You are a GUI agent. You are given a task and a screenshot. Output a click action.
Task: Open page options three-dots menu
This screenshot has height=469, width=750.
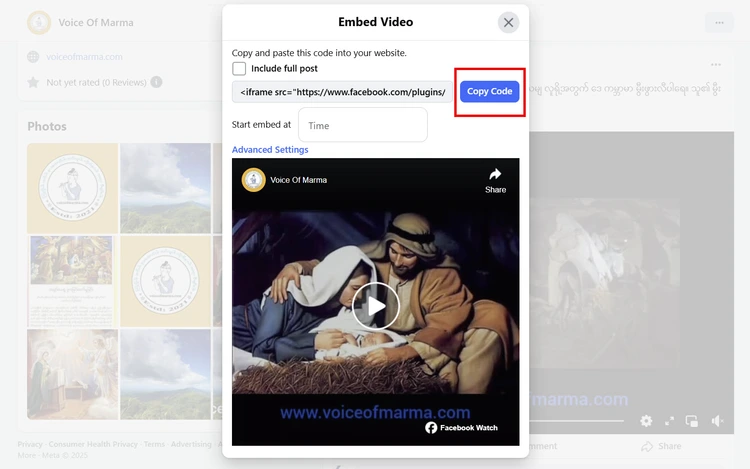tap(719, 22)
